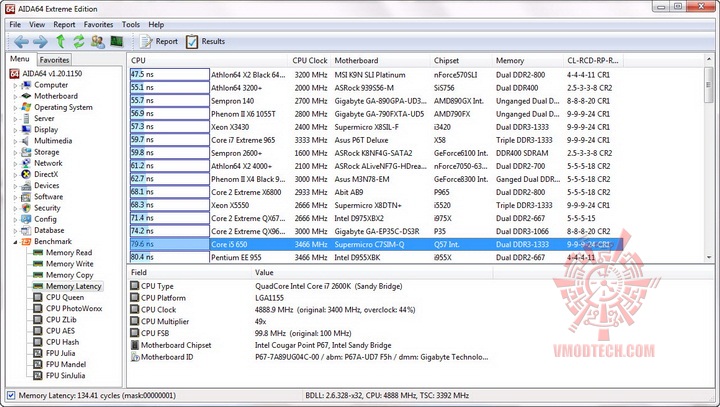
Task: Click the 47.5 ns latency bar
Action: click(169, 74)
